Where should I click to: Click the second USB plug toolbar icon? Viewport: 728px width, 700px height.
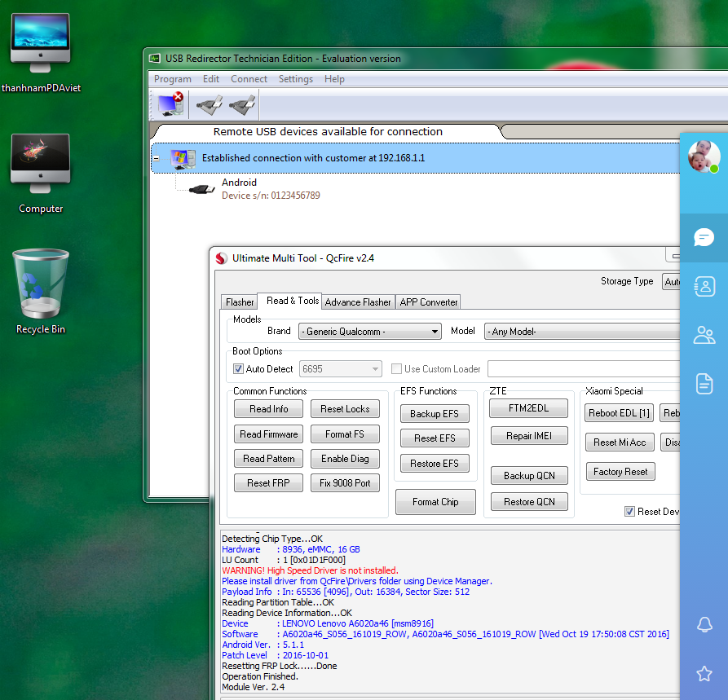(242, 105)
